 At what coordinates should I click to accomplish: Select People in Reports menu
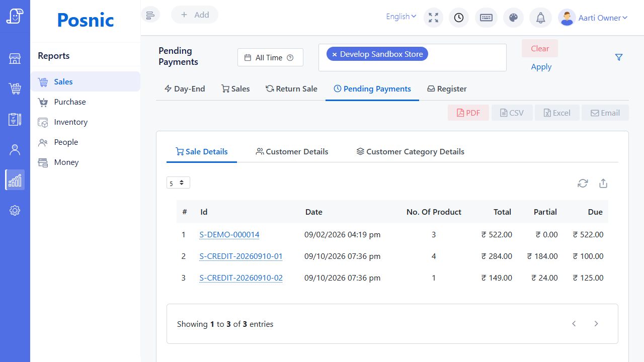click(85, 142)
